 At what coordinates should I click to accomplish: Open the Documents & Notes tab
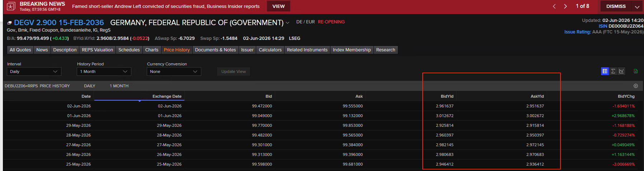pyautogui.click(x=216, y=50)
